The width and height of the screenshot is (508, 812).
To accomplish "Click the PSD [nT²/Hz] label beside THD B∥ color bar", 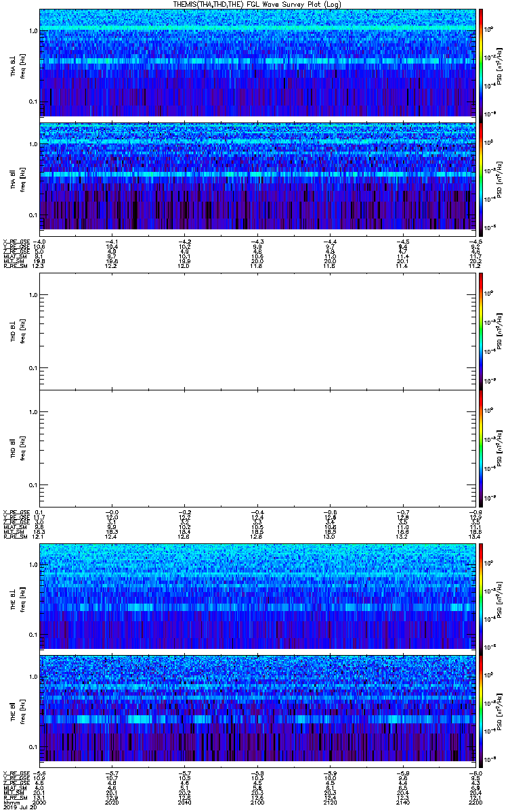I will pyautogui.click(x=500, y=449).
